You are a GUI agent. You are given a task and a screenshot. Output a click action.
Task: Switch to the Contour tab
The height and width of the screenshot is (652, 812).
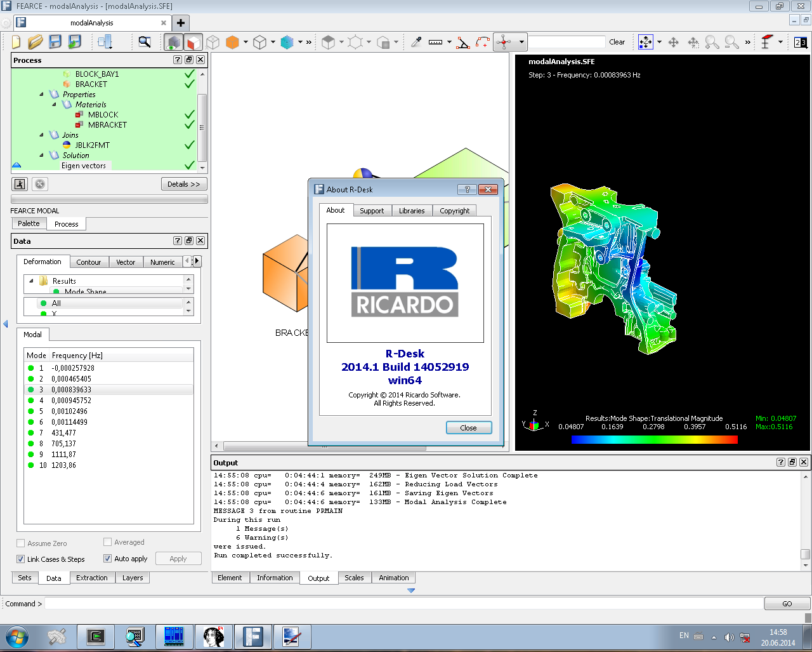(x=89, y=262)
